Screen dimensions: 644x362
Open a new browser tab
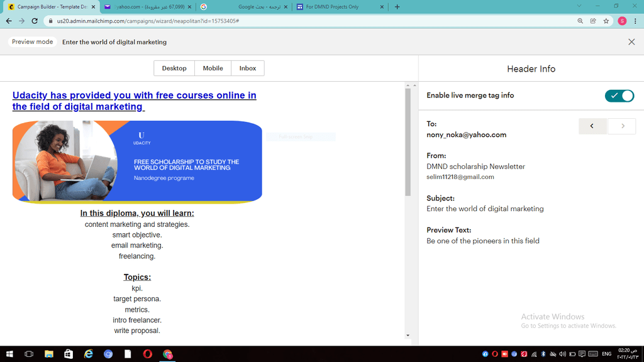pos(397,7)
